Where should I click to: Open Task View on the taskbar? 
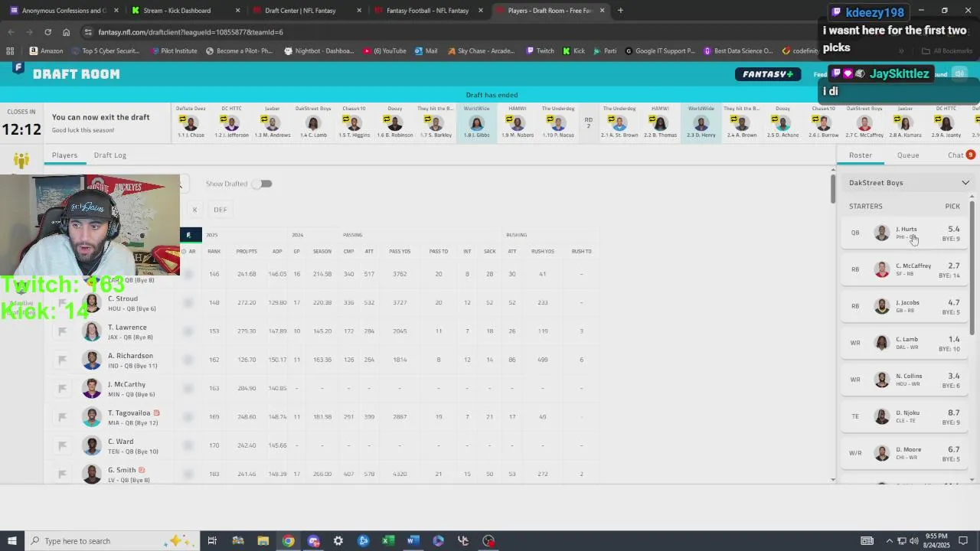[212, 541]
